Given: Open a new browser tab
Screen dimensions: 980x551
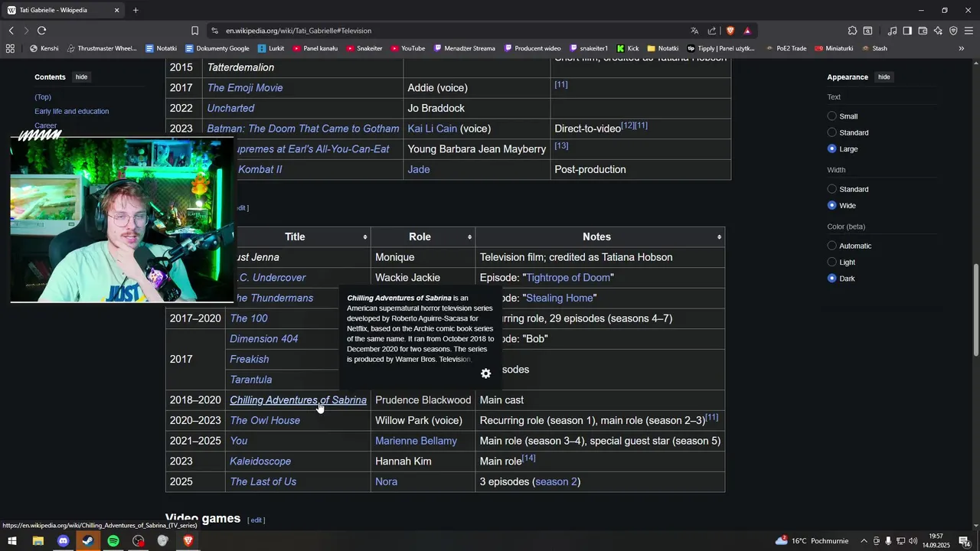Looking at the screenshot, I should click(x=136, y=10).
